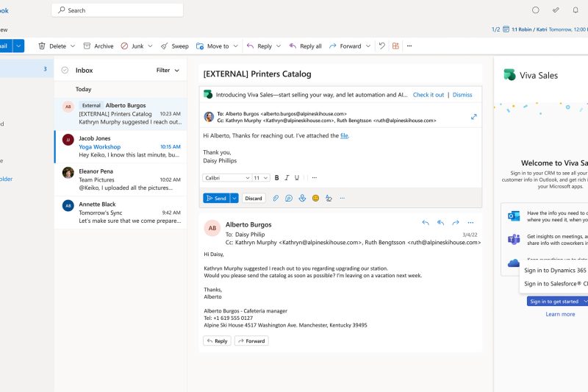The height and width of the screenshot is (392, 588).
Task: Open the 1:1 Robin / Katri calendar reminder
Action: [x=545, y=29]
